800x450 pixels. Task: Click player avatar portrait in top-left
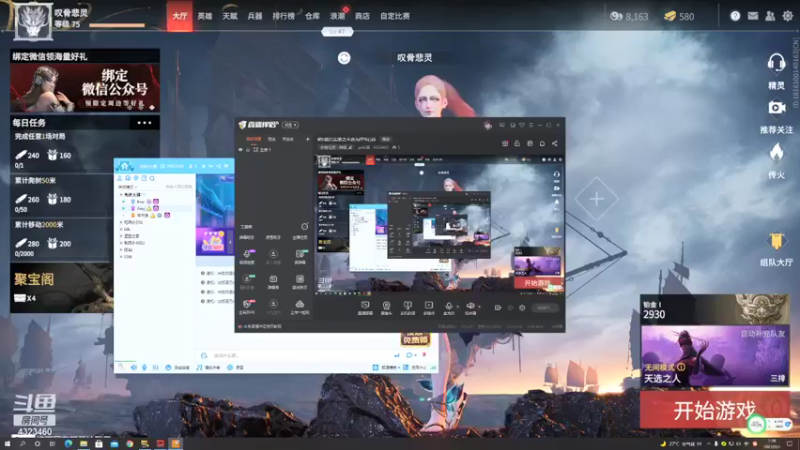tap(33, 21)
